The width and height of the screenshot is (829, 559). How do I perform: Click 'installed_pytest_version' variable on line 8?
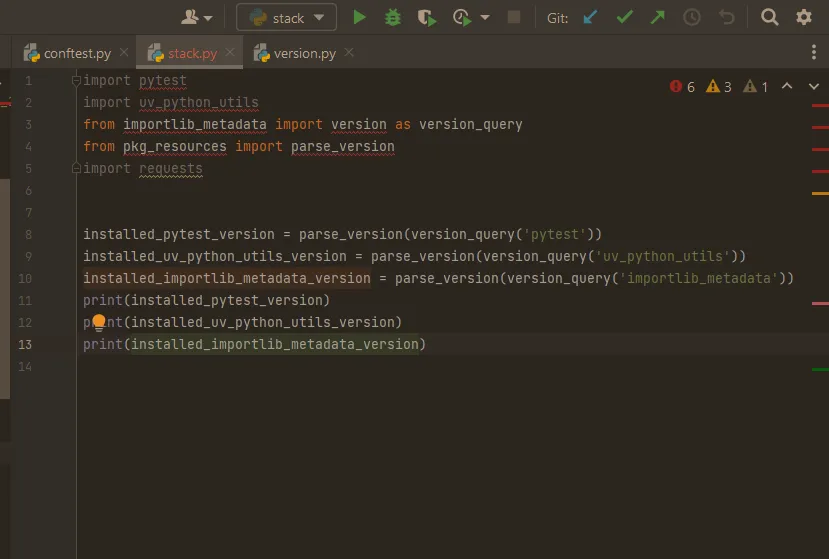click(179, 234)
